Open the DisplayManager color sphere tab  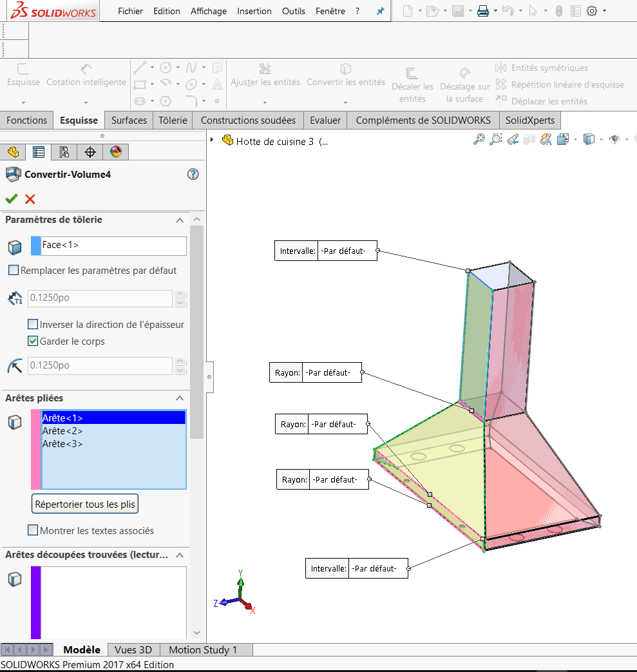116,152
